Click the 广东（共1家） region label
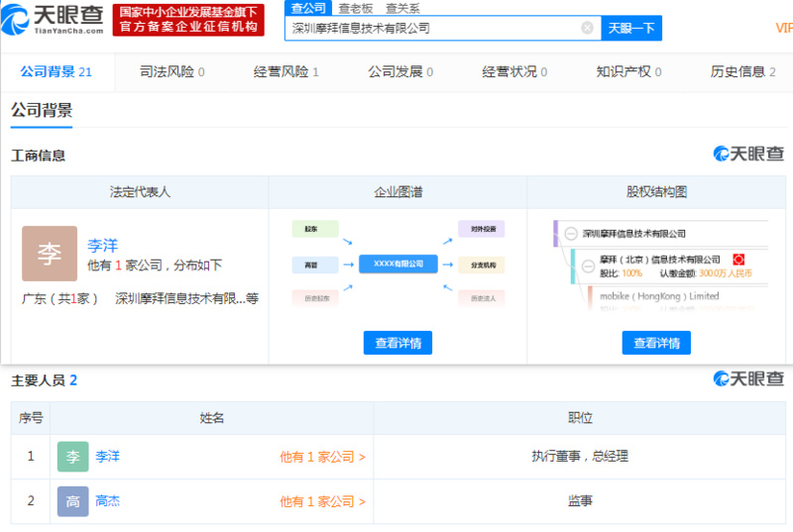The height and width of the screenshot is (532, 793). pyautogui.click(x=59, y=298)
